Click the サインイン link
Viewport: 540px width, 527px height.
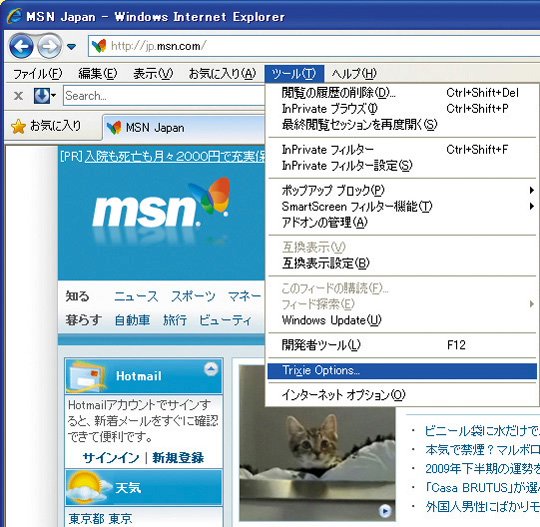111,457
